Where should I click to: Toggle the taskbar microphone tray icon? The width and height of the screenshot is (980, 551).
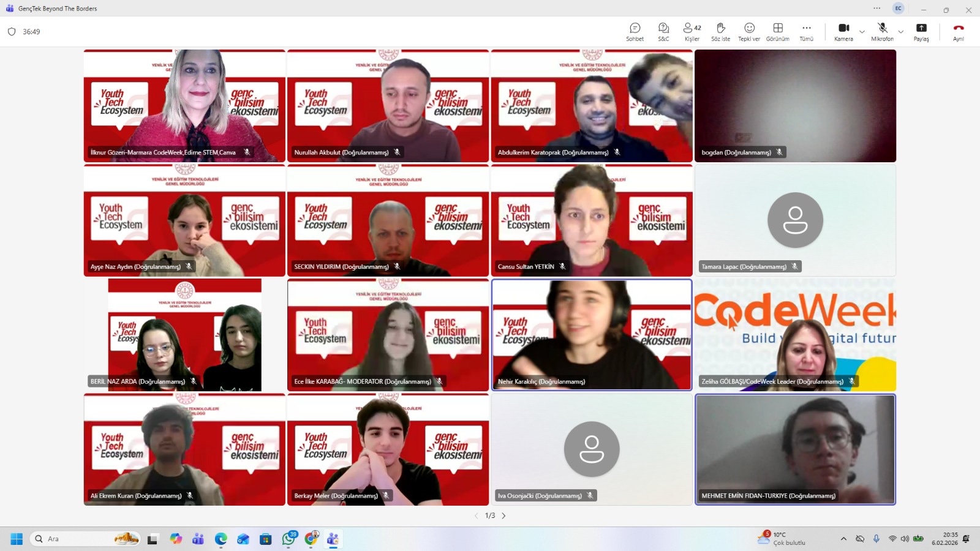[876, 539]
